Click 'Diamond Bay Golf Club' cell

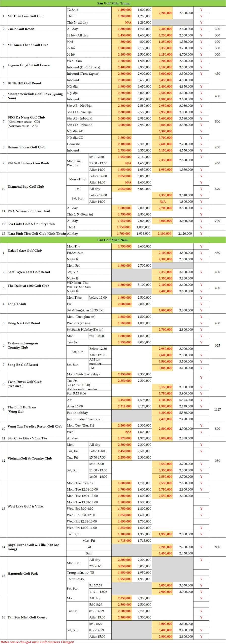click(x=37, y=189)
